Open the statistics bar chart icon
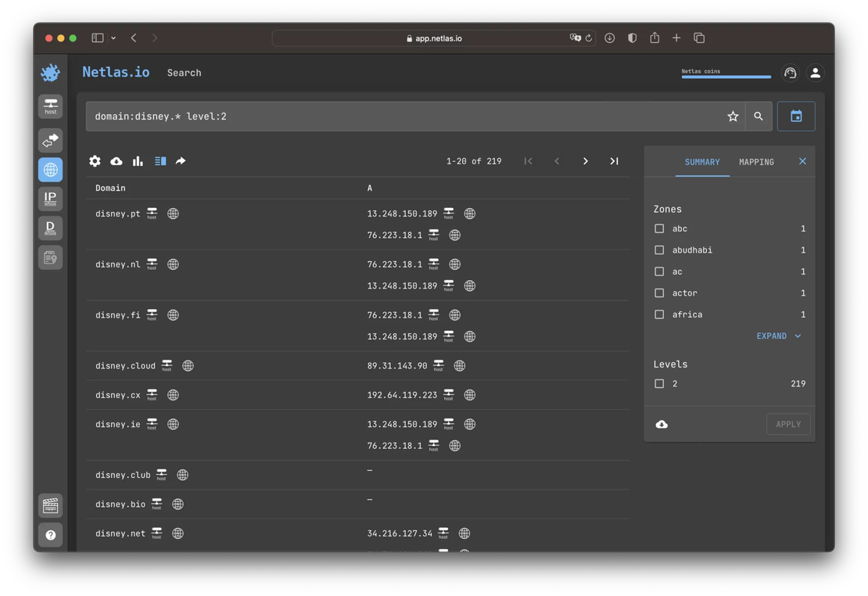Image resolution: width=868 pixels, height=596 pixels. click(138, 161)
